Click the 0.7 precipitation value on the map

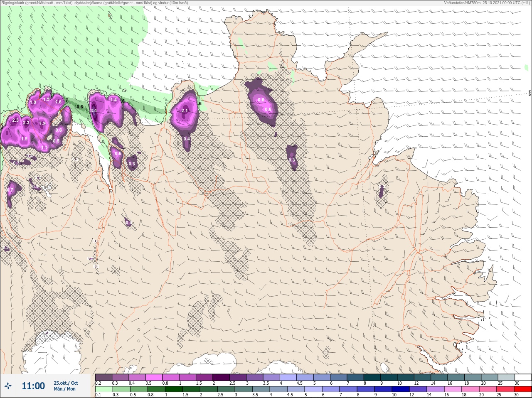pos(10,190)
